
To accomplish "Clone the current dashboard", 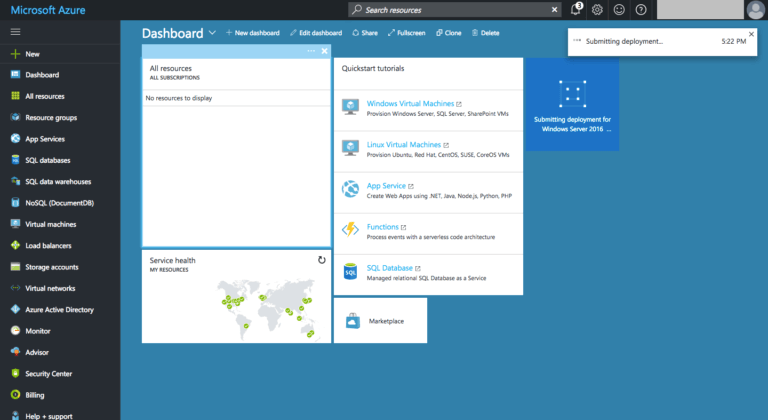I will (x=449, y=33).
